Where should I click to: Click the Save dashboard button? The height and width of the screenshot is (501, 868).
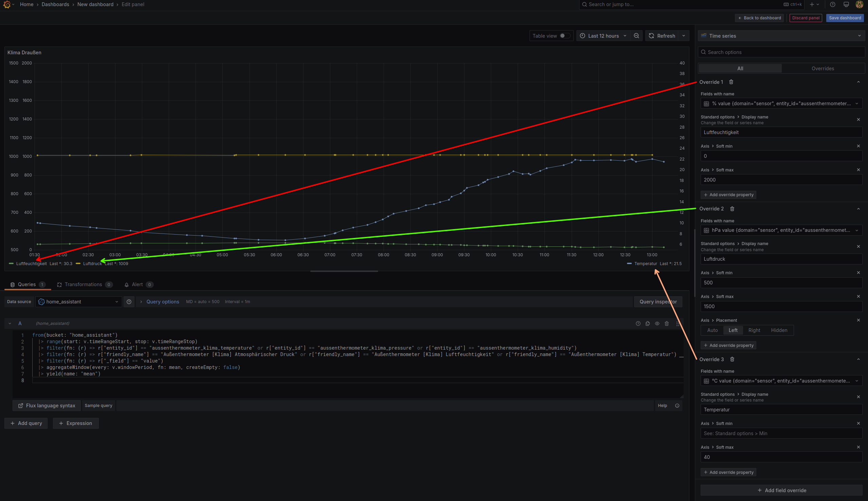click(x=845, y=18)
